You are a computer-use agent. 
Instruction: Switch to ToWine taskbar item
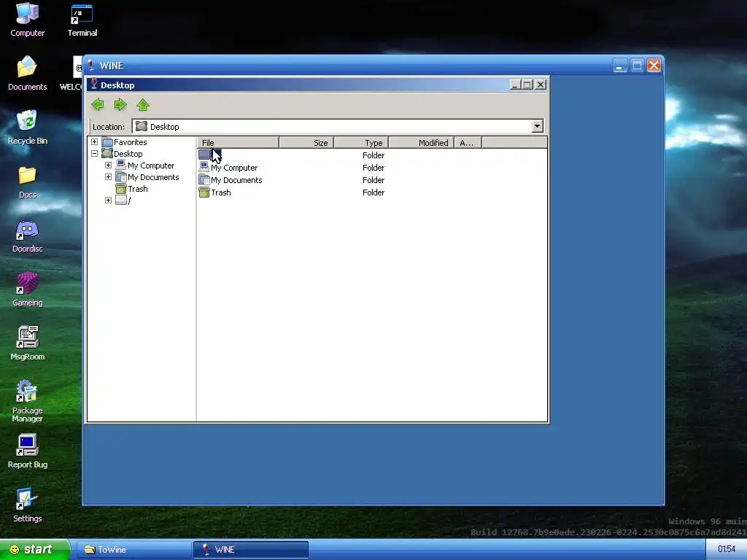pos(133,550)
